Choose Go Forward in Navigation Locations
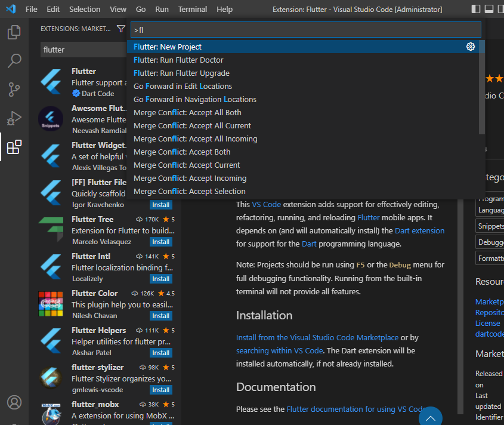Viewport: 504px width, 425px height. tap(302, 100)
